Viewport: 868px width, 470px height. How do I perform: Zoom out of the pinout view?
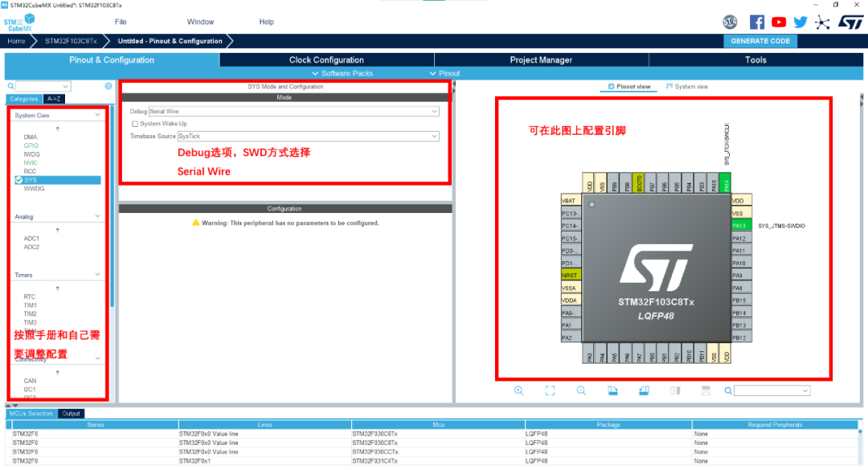(581, 390)
